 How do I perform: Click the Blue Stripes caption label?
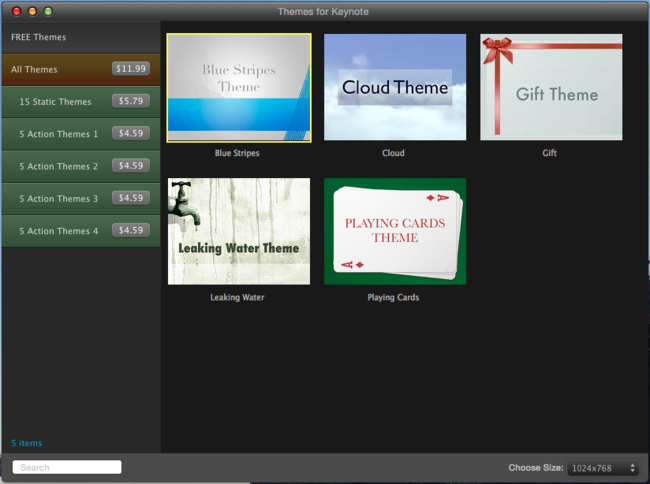click(x=237, y=153)
